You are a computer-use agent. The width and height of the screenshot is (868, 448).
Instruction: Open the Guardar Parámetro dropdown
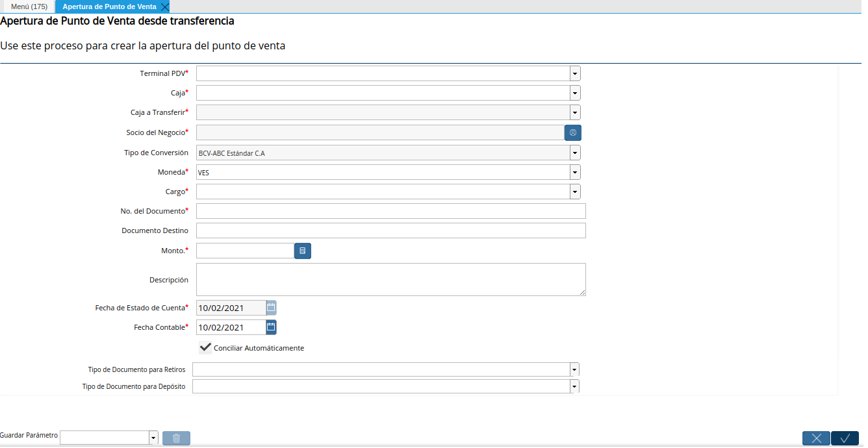[153, 438]
